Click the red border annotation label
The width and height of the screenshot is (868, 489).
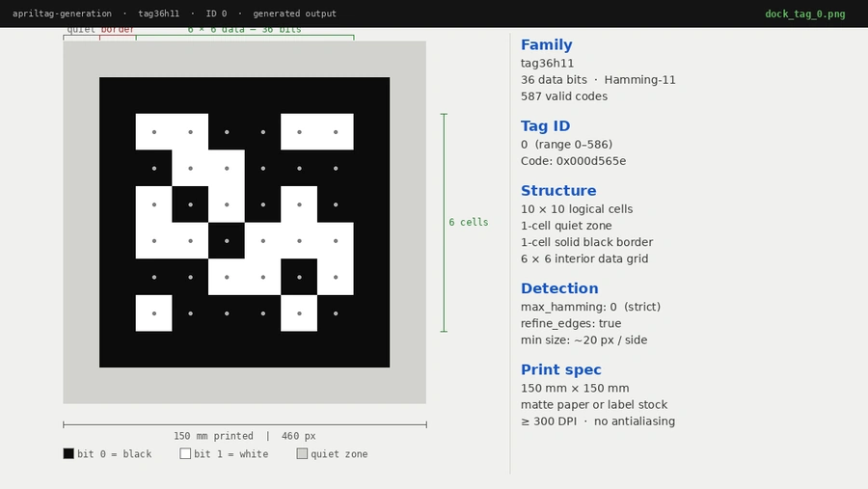pos(118,30)
